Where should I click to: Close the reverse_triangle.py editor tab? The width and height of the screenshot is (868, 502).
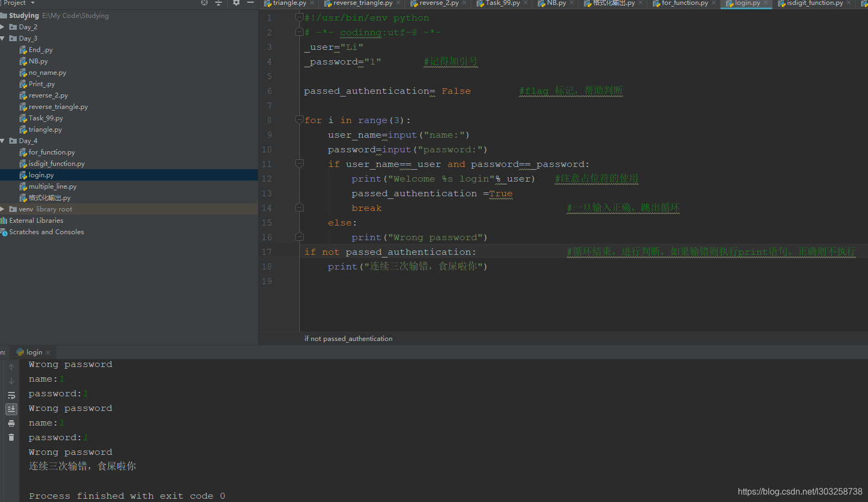[x=398, y=3]
